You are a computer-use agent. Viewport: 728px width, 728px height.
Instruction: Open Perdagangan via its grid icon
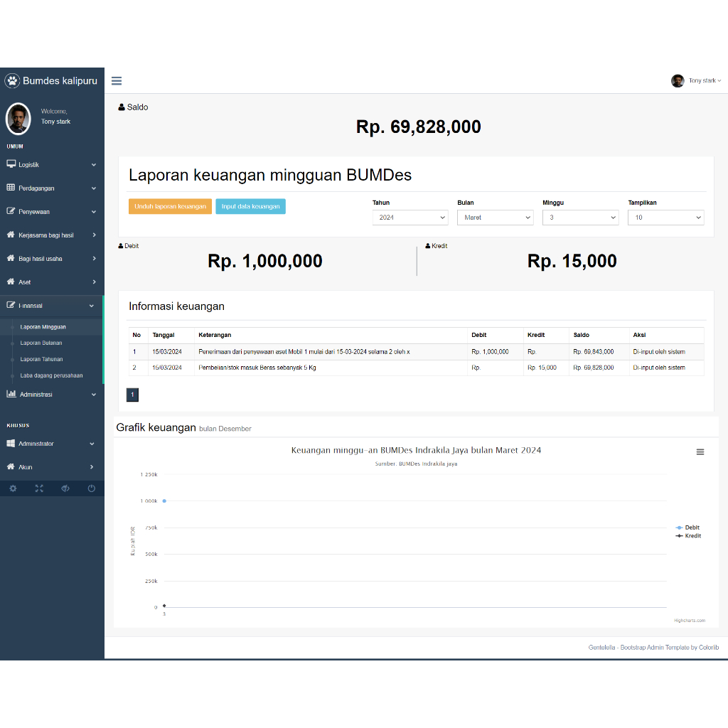[10, 188]
